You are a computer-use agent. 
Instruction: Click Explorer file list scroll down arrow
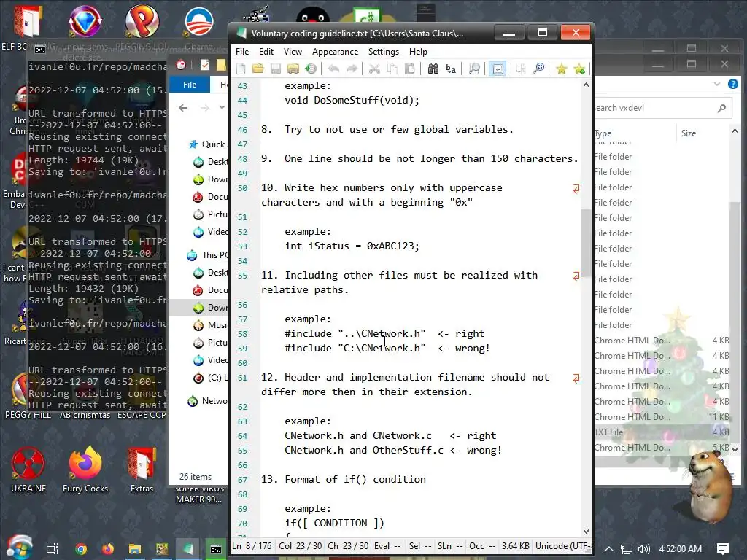735,449
